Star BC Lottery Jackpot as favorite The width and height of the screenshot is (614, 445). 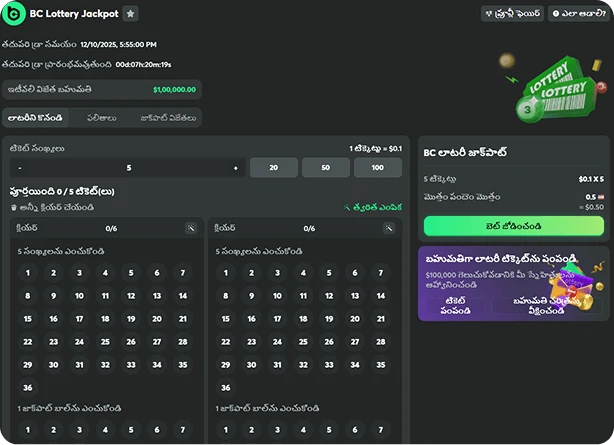click(x=131, y=14)
